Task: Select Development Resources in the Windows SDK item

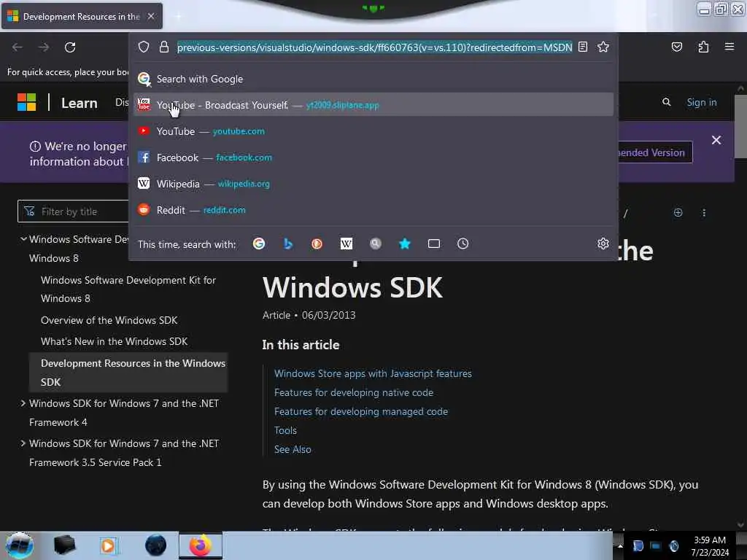Action: (x=128, y=373)
